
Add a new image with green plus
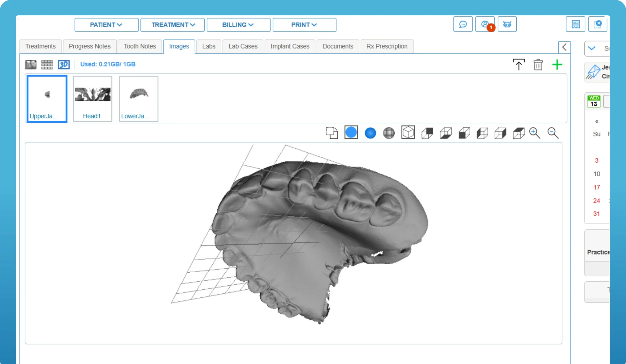tap(557, 65)
